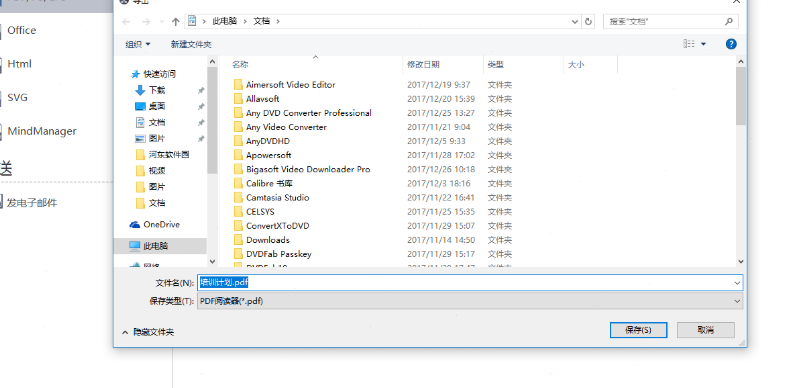Sort by 类型 column header
The width and height of the screenshot is (807, 388).
point(496,64)
